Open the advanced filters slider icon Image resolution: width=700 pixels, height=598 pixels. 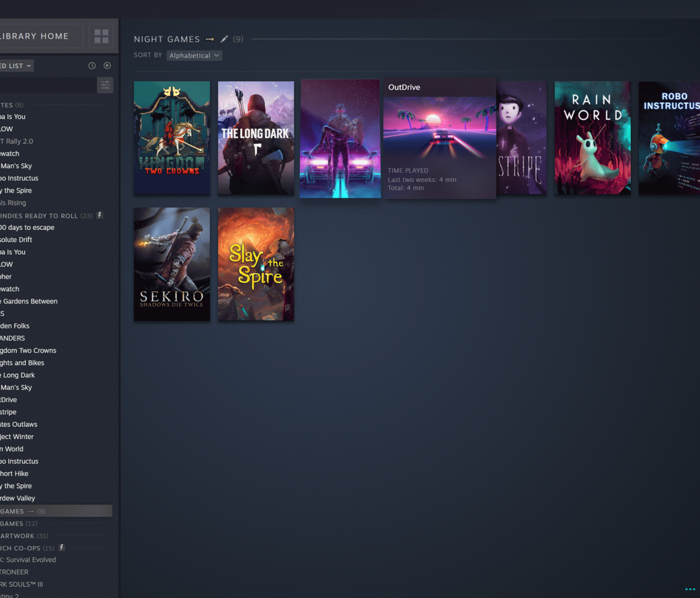[x=105, y=85]
